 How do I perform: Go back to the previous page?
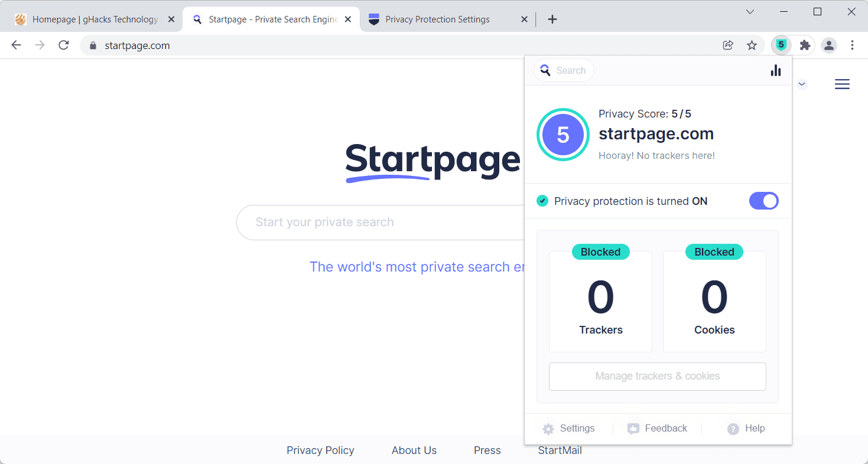tap(16, 45)
